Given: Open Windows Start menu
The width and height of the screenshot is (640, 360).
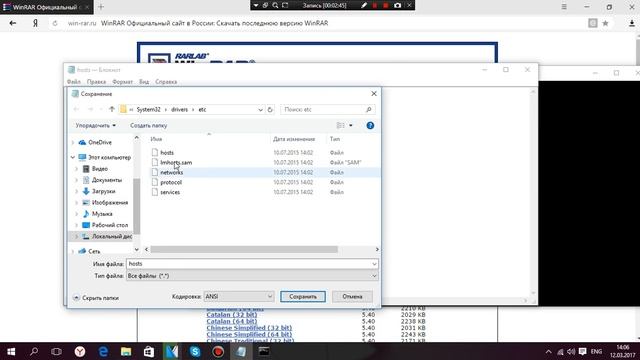Looking at the screenshot, I should pos(11,351).
